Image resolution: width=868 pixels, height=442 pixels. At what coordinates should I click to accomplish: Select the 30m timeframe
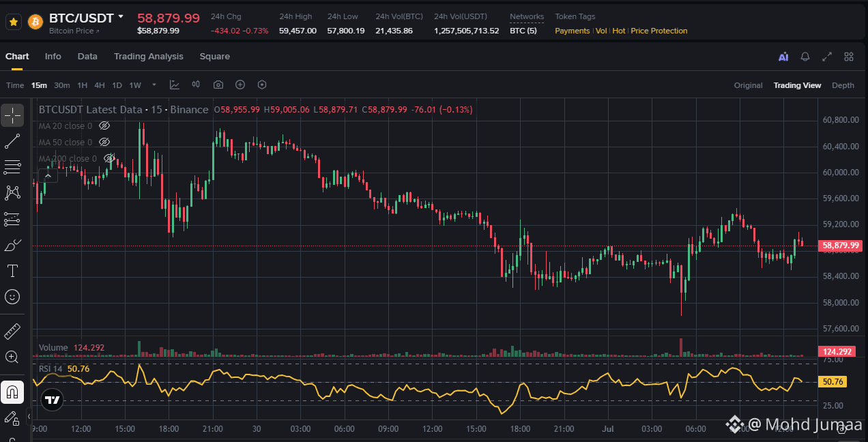tap(62, 85)
